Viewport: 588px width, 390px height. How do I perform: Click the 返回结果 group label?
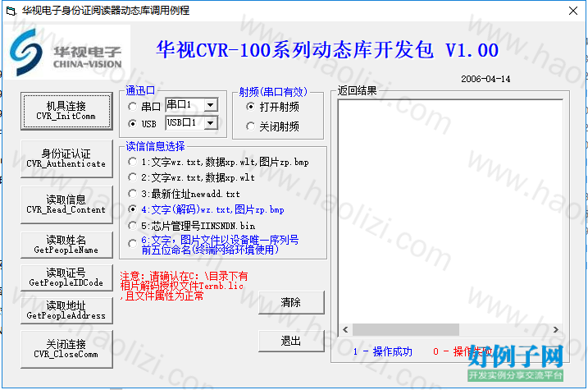pyautogui.click(x=357, y=90)
